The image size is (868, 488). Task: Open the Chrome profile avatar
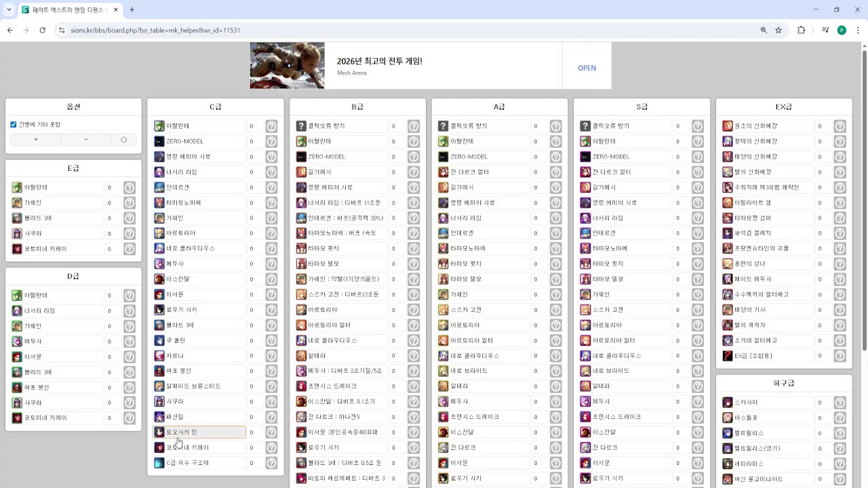842,30
